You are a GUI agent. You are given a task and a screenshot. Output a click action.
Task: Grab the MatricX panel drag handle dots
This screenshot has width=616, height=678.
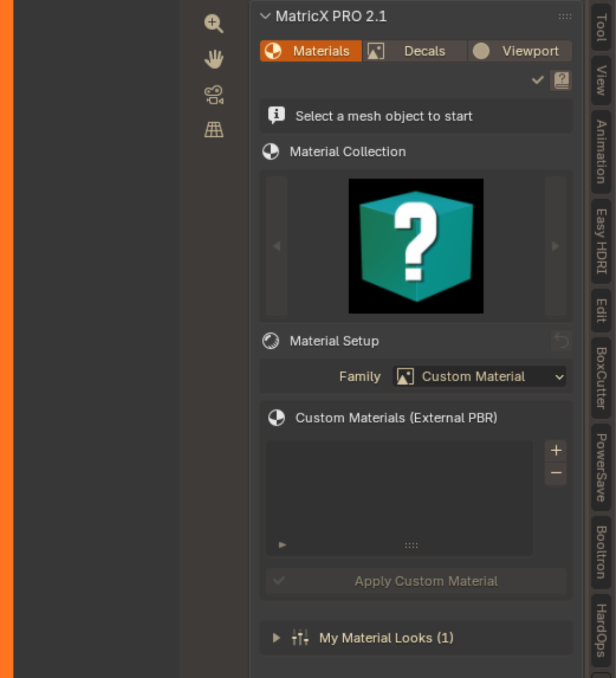(x=564, y=17)
